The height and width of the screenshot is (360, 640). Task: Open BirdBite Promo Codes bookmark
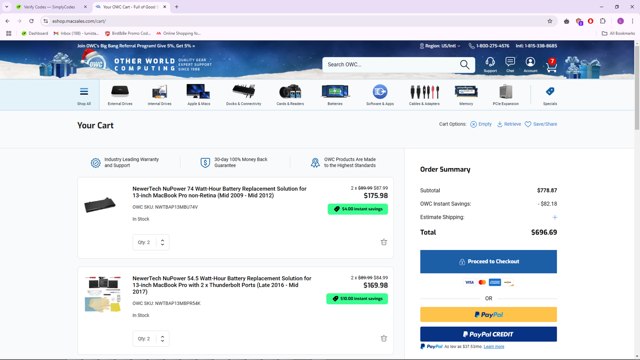(128, 33)
